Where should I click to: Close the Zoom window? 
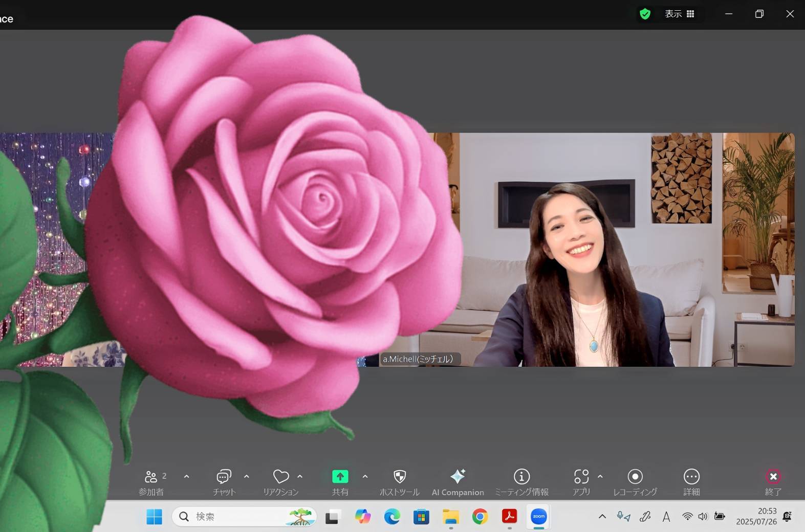[x=790, y=14]
